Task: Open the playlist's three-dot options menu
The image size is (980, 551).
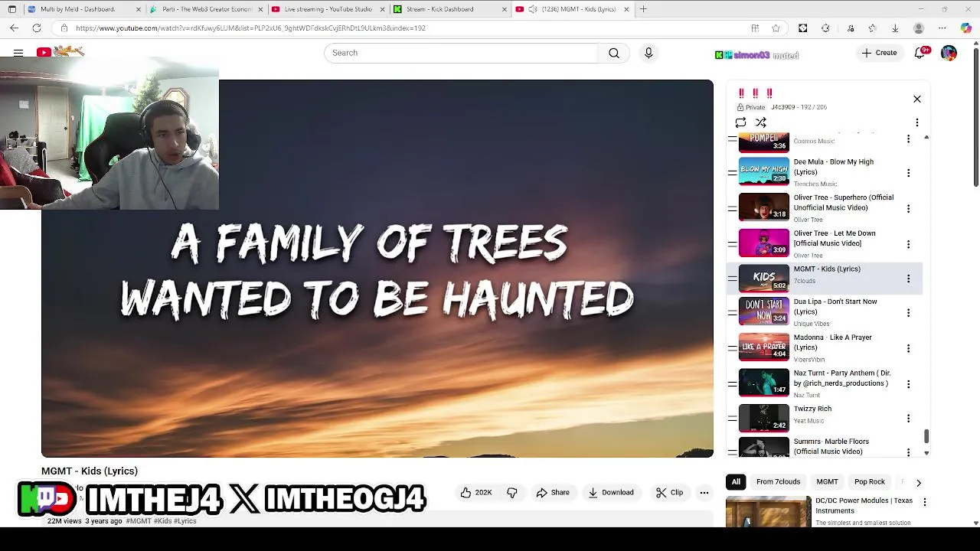Action: (x=916, y=122)
